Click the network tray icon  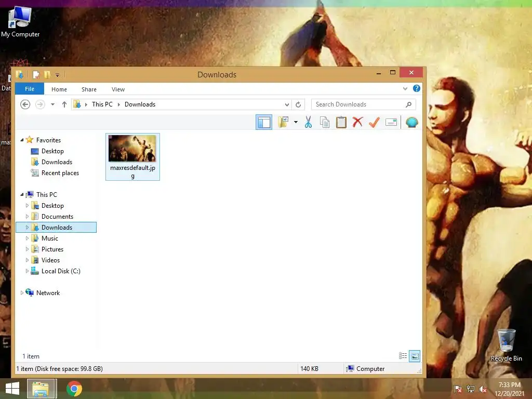471,389
